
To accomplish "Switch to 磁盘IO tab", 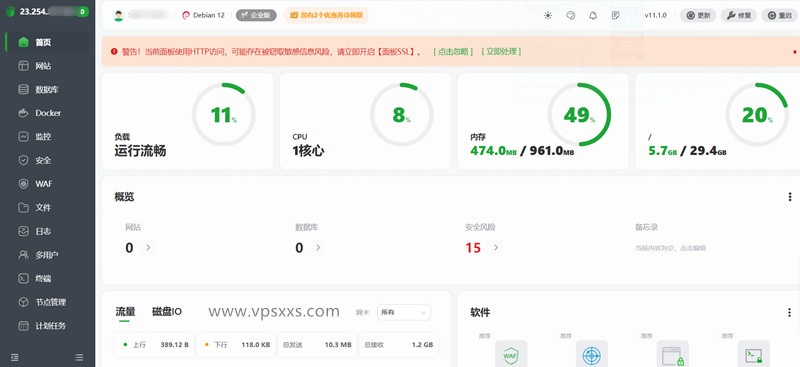I will click(167, 312).
